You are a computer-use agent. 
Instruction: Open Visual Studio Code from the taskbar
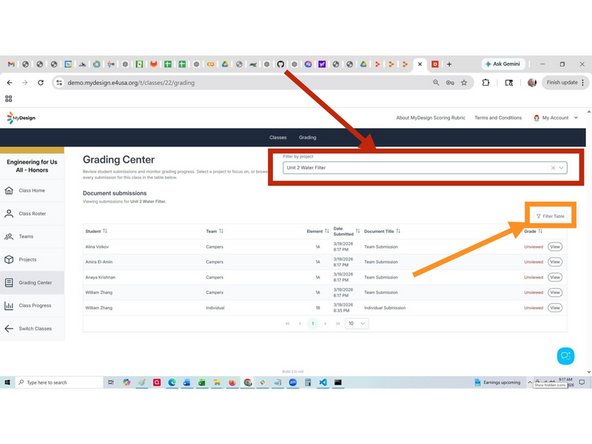click(x=323, y=382)
